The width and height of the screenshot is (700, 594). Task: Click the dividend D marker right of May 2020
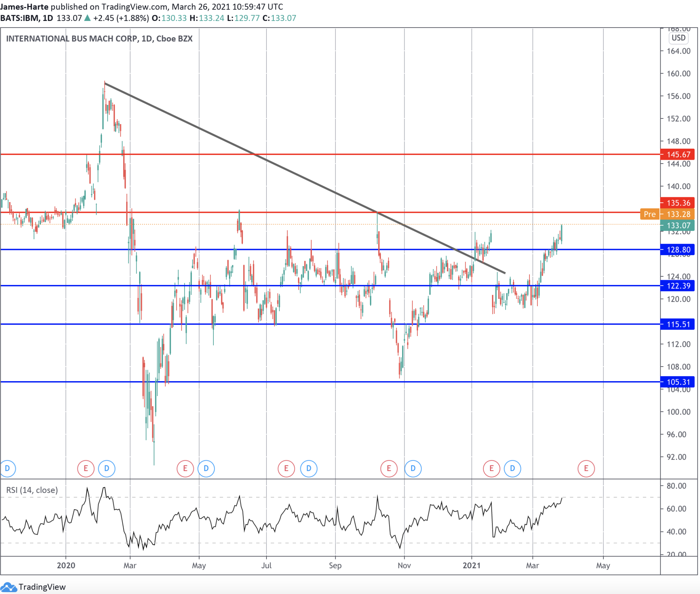pos(206,469)
